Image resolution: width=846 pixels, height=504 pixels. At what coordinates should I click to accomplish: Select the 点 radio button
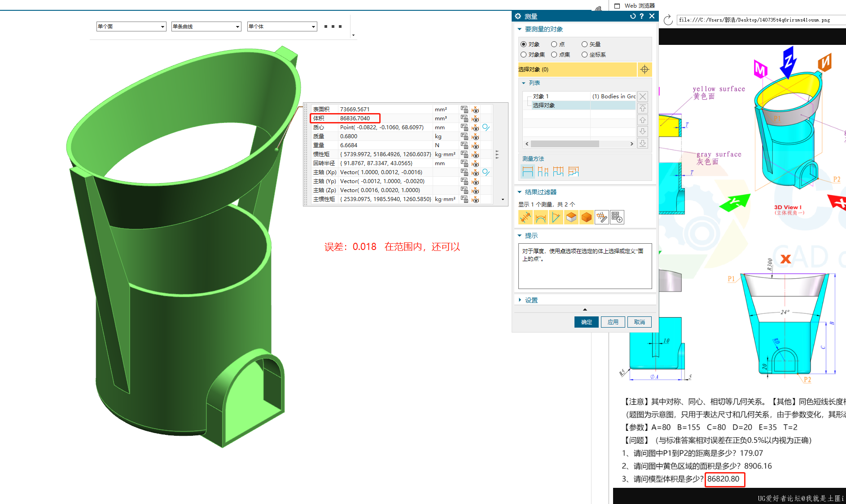(x=554, y=44)
